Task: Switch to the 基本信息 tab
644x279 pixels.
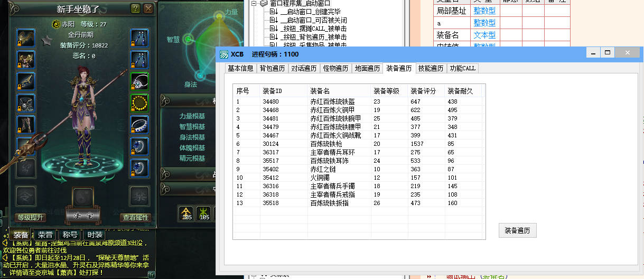Action: (240, 68)
